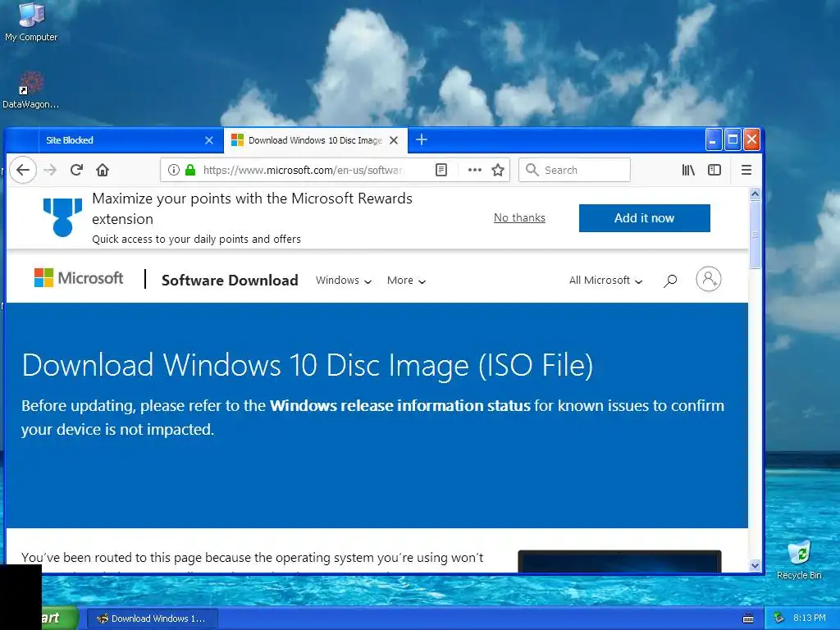Screen dimensions: 840x630
Task: Close the Site Blocked tab
Action: [x=209, y=140]
